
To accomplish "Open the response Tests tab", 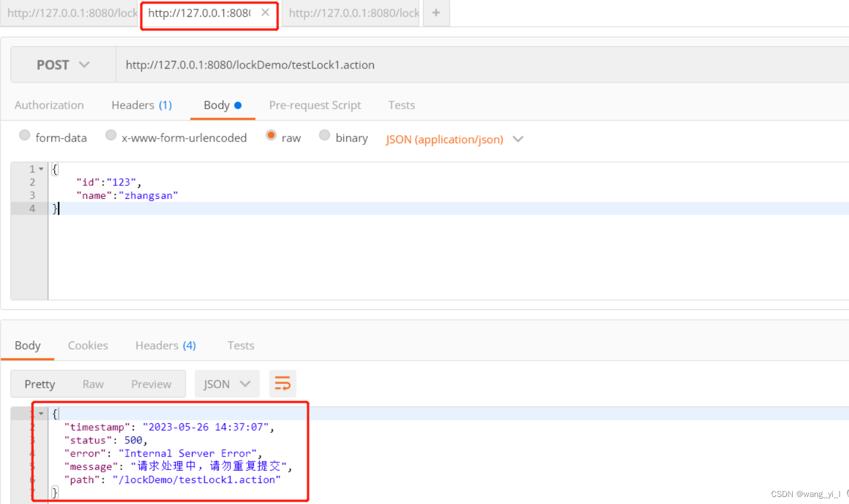I will click(240, 346).
